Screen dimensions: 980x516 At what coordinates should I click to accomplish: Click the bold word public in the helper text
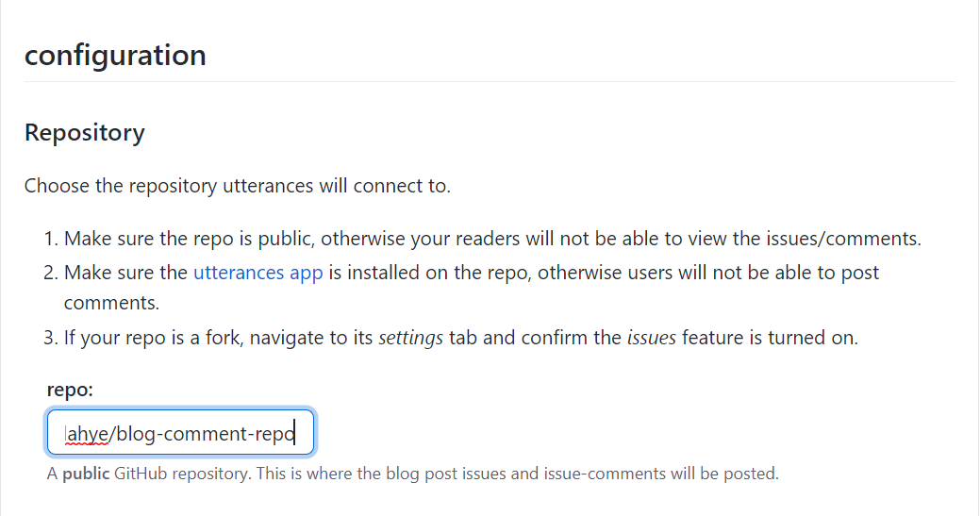(x=86, y=474)
